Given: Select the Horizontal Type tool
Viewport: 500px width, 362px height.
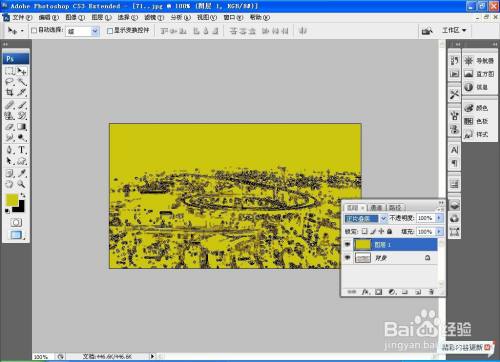Looking at the screenshot, I should (22, 150).
